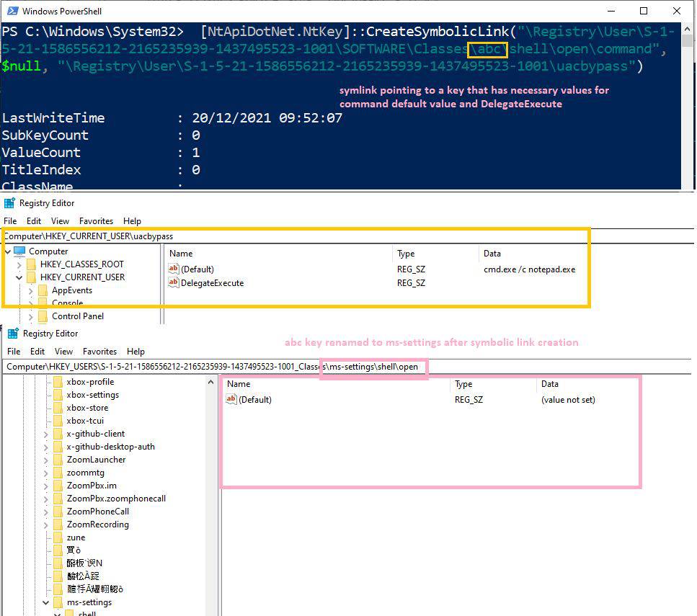Click the Computer icon in registry tree
The width and height of the screenshot is (697, 616).
(19, 251)
